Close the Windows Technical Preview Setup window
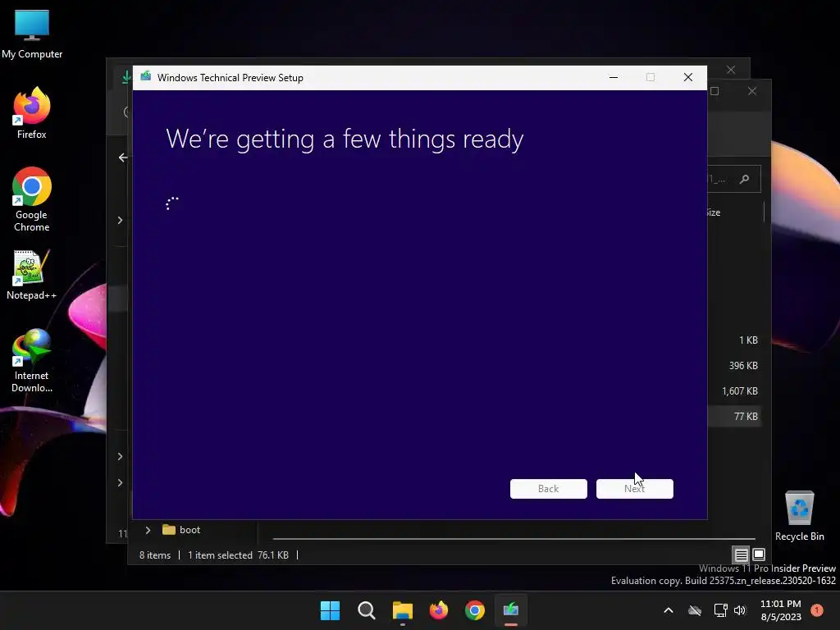This screenshot has height=630, width=840. point(688,78)
